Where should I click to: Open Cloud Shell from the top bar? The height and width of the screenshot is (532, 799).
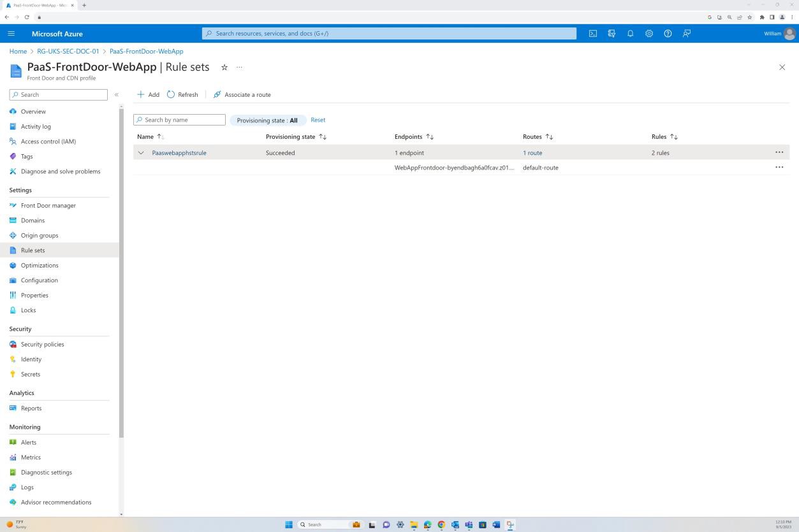point(592,33)
